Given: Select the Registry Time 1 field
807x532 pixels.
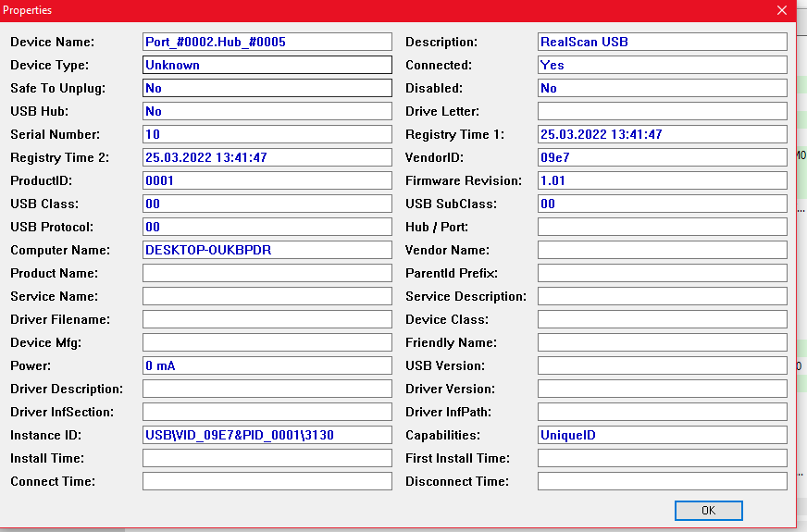Looking at the screenshot, I should click(663, 134).
